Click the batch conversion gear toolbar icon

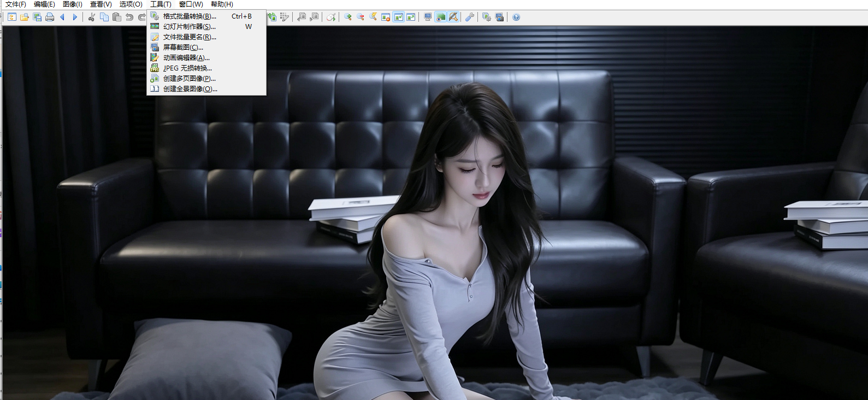click(x=487, y=17)
